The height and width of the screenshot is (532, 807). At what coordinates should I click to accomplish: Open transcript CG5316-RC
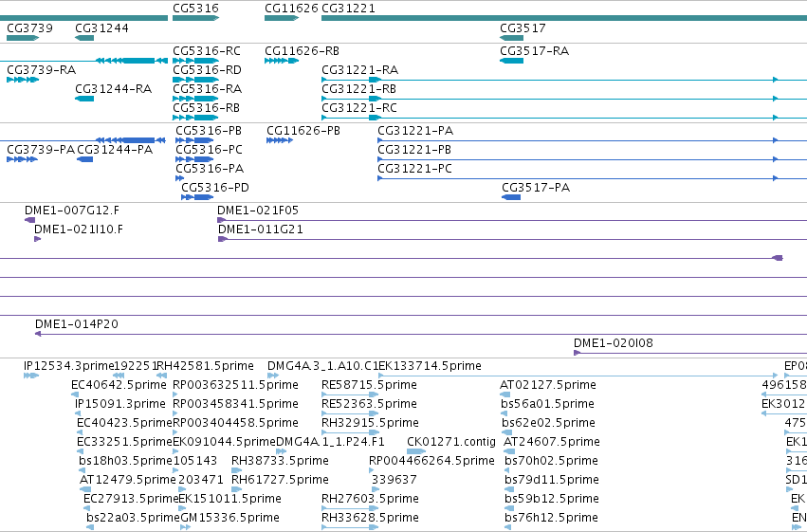(x=207, y=51)
